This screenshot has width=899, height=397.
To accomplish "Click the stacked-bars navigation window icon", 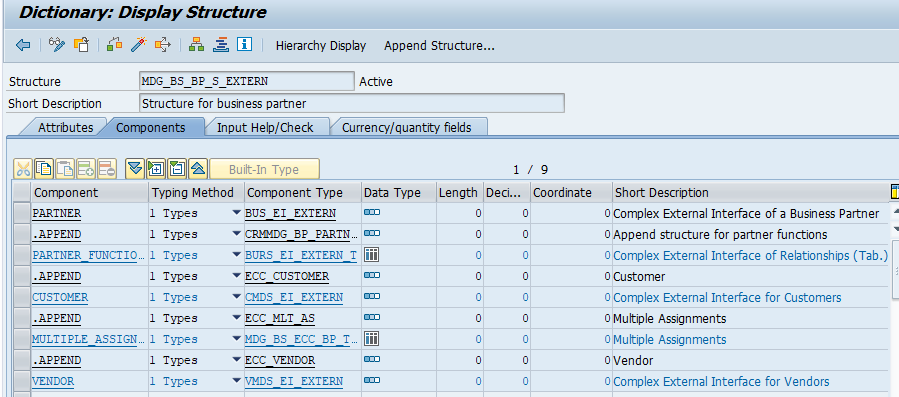I will pyautogui.click(x=221, y=45).
